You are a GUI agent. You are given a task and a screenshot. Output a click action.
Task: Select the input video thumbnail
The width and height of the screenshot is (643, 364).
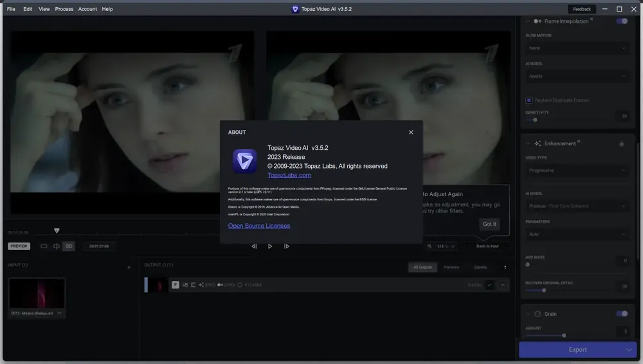pos(37,293)
